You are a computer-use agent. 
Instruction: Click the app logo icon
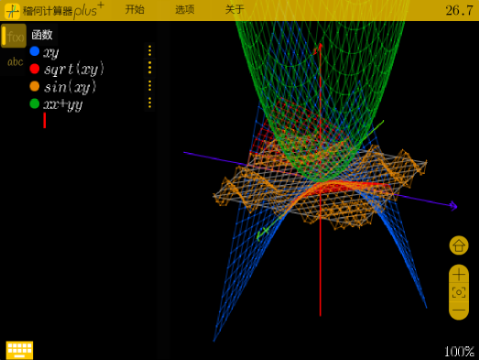point(12,11)
